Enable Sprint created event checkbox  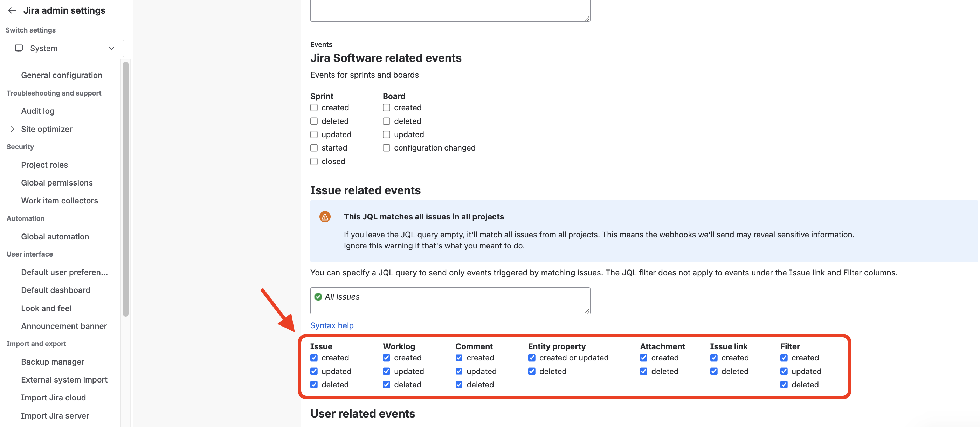point(314,107)
